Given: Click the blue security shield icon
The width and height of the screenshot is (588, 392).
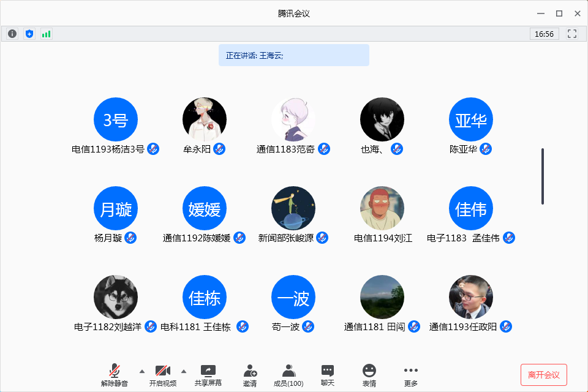Looking at the screenshot, I should [x=29, y=34].
